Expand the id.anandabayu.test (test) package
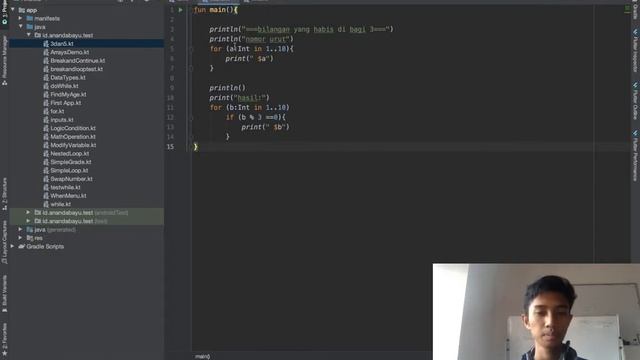This screenshot has height=360, width=640. point(28,221)
